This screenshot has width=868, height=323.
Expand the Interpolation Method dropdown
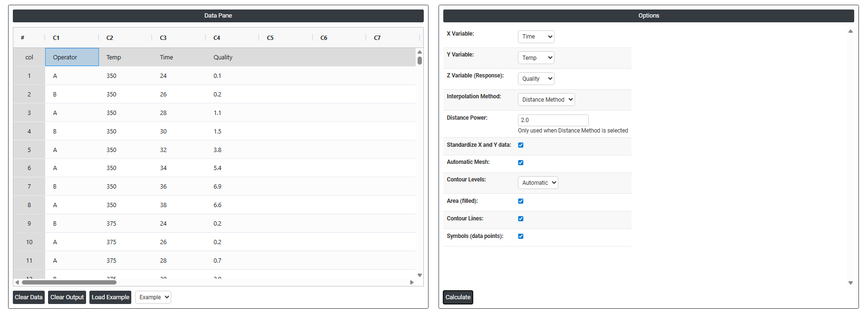(x=546, y=100)
